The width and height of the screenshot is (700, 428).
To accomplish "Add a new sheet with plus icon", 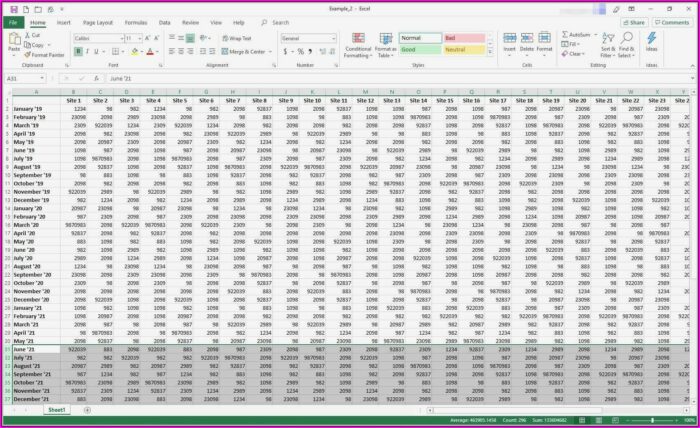I will (x=87, y=410).
